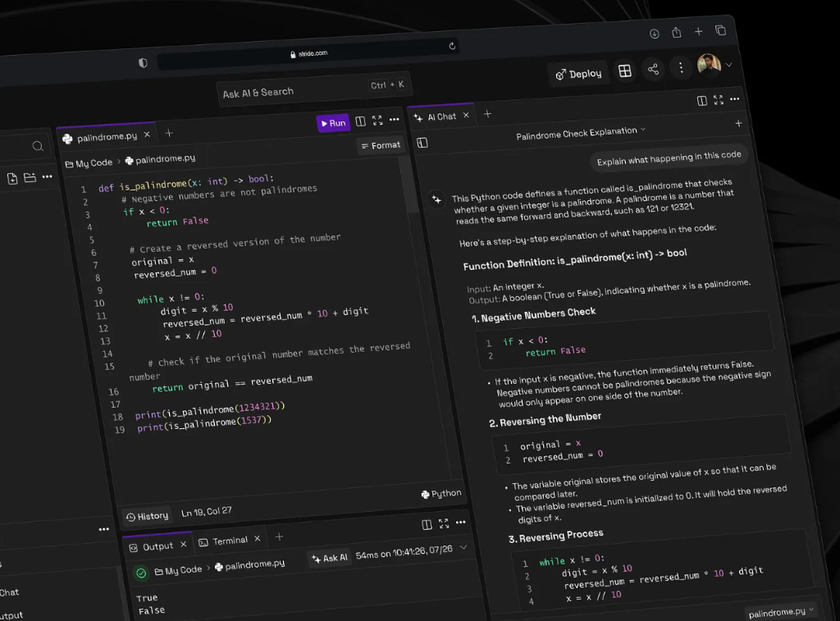Add a new tab next to AI Chat
Viewport: 840px width, 621px height.
pos(487,113)
